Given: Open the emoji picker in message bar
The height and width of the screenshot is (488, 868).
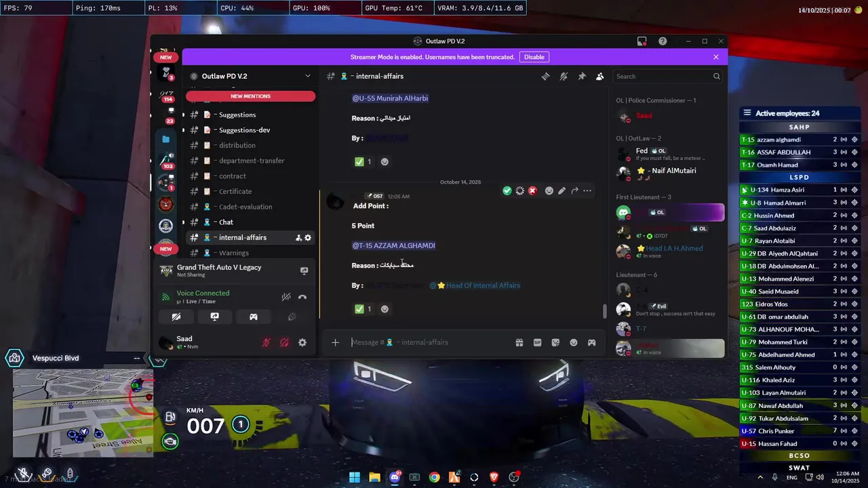Looking at the screenshot, I should pos(574,342).
